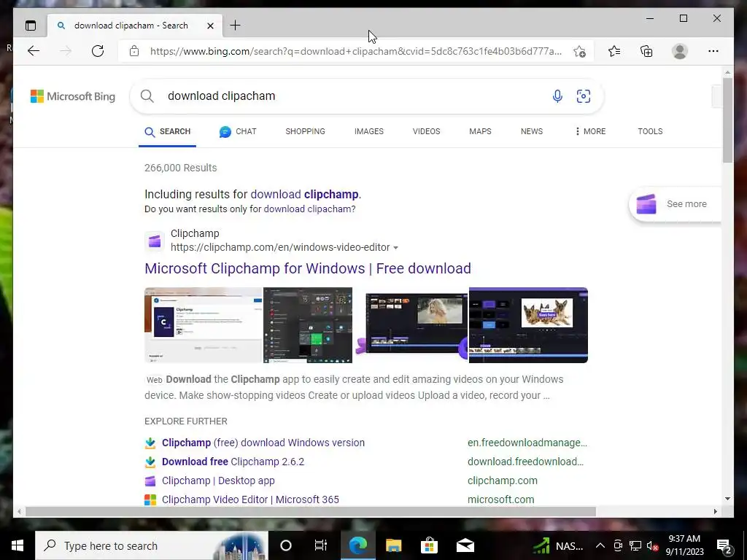Open the notification center icon

[x=724, y=546]
